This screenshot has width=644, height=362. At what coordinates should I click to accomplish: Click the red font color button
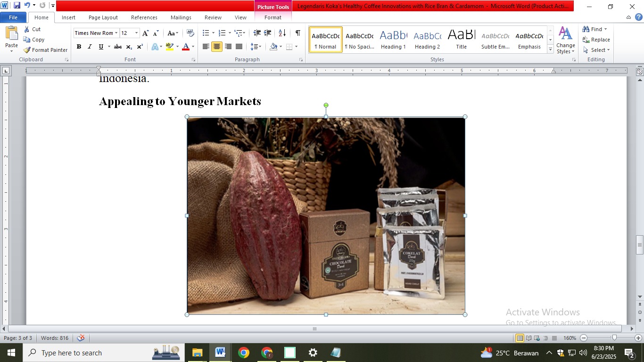pyautogui.click(x=186, y=47)
